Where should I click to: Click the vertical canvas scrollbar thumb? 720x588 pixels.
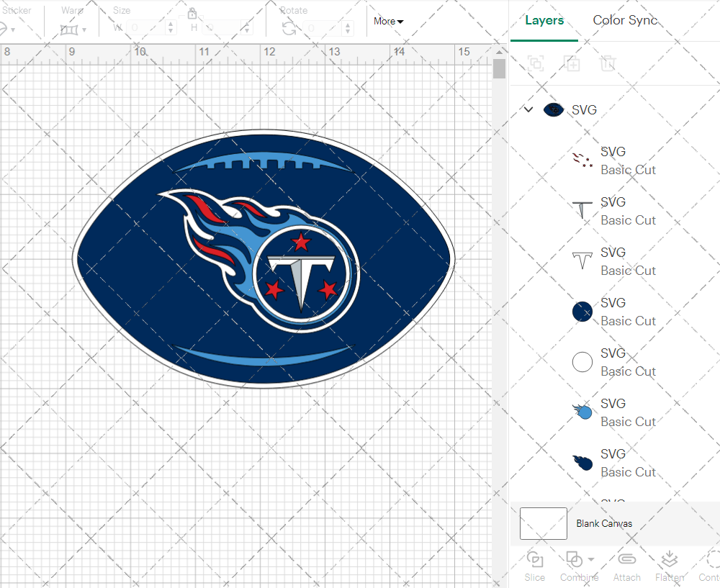click(x=499, y=69)
